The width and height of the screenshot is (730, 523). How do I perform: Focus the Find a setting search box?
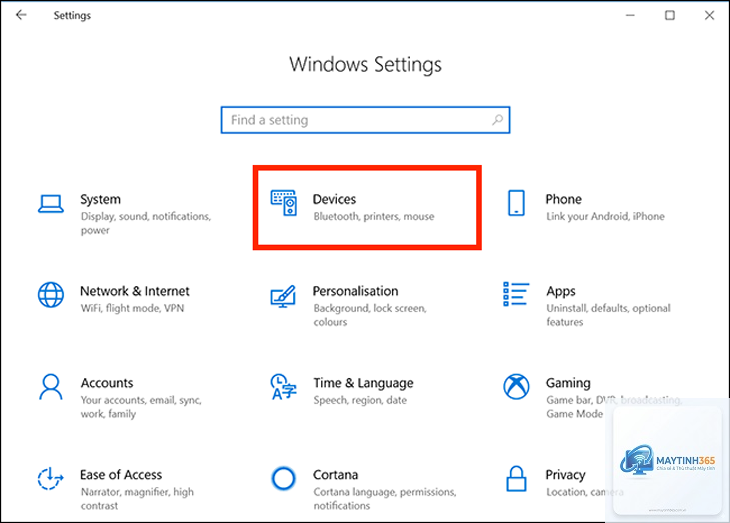[365, 120]
